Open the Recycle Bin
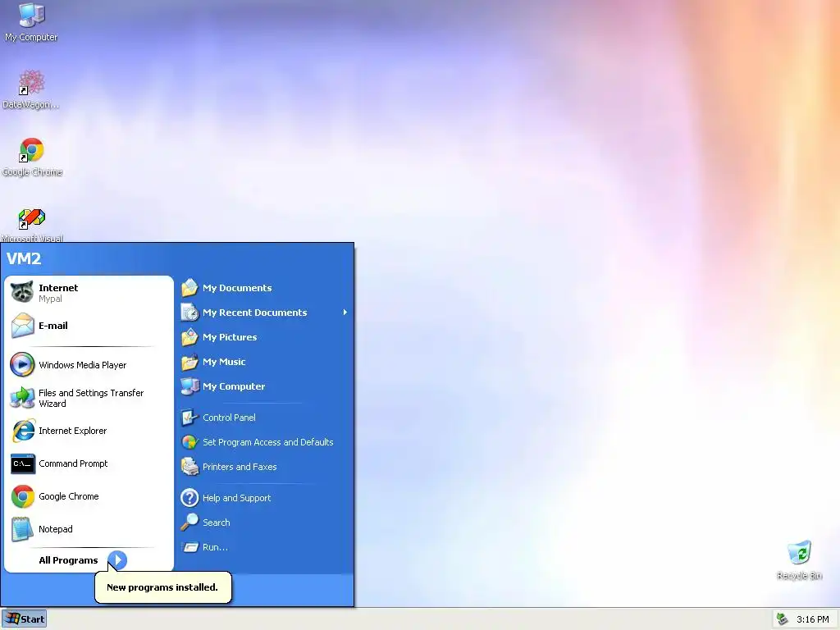 799,559
